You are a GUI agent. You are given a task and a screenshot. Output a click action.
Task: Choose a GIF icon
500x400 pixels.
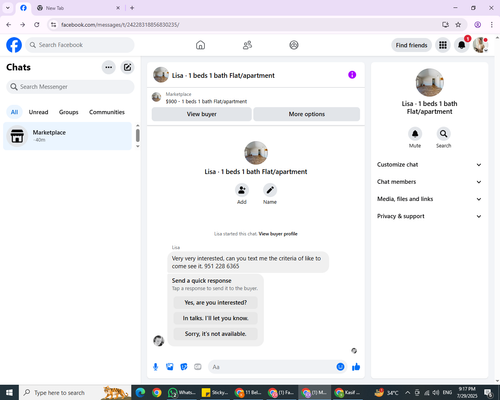pos(198,367)
